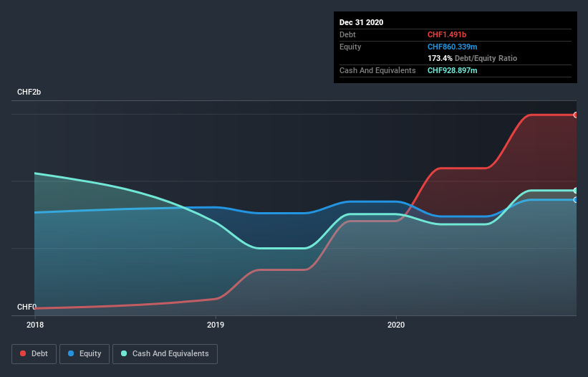Toggle Cash And Equivalents legend button
588x377 pixels.
165,354
